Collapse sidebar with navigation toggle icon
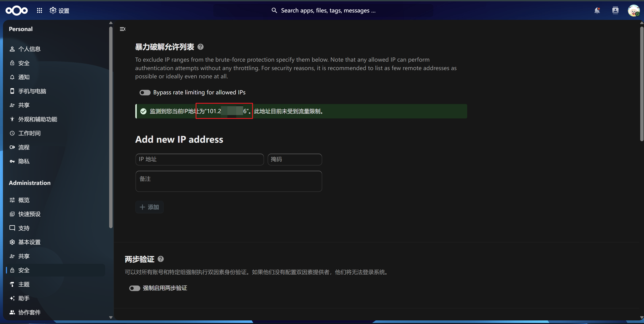 (x=122, y=29)
